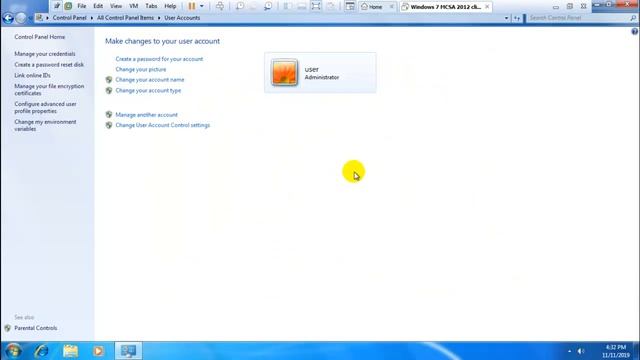This screenshot has width=640, height=360.
Task: Click the blue help question mark icon
Action: tap(635, 31)
